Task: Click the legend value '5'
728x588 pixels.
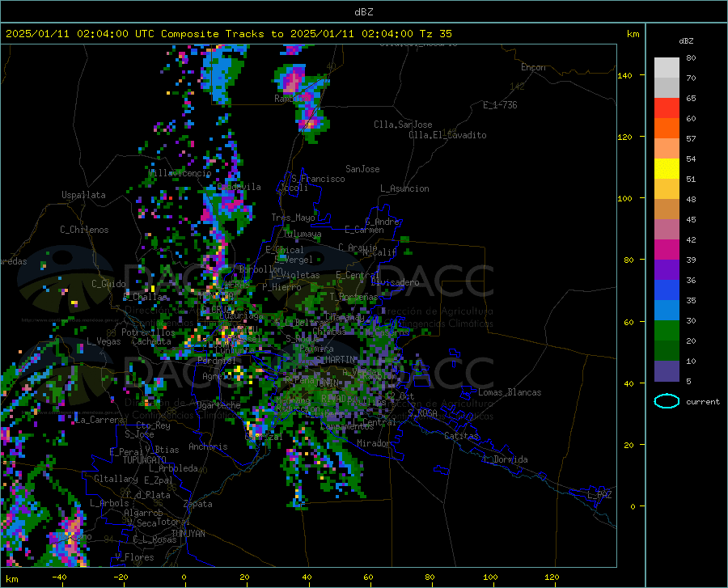Action: click(x=688, y=382)
